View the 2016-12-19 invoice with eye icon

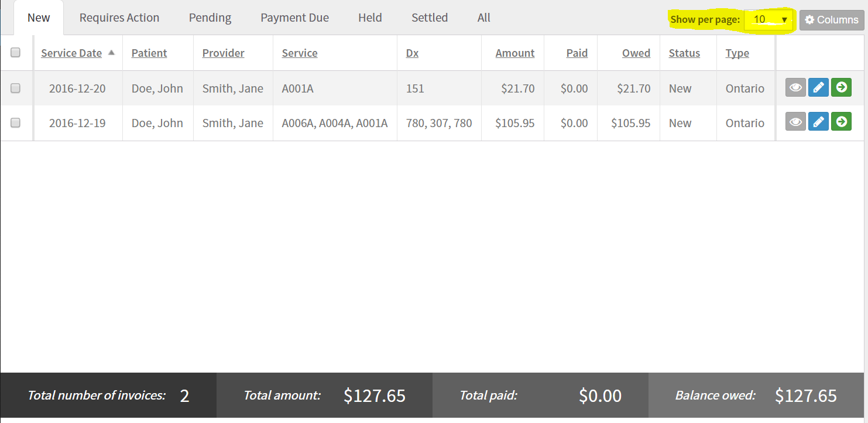pyautogui.click(x=795, y=122)
